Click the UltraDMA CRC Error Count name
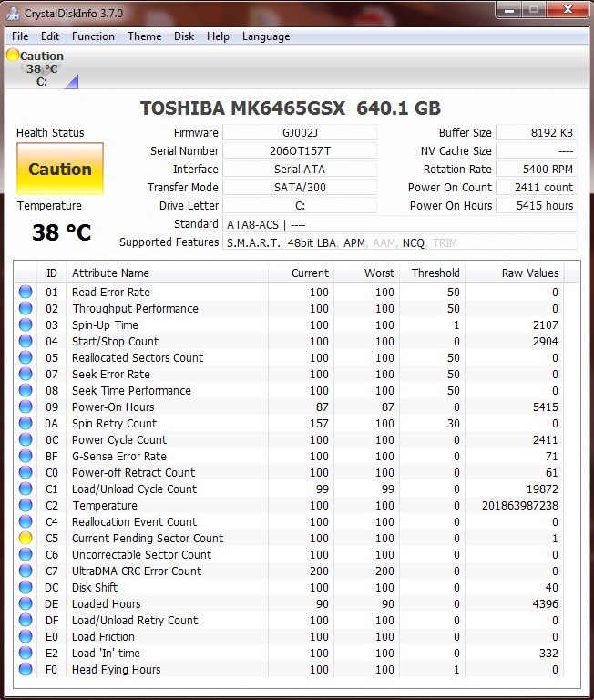The height and width of the screenshot is (700, 594). click(137, 571)
